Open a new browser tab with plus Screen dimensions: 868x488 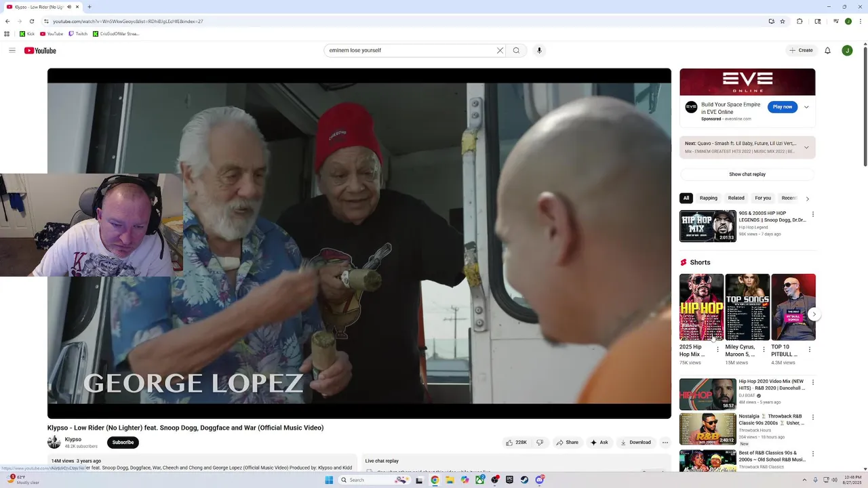(x=90, y=7)
